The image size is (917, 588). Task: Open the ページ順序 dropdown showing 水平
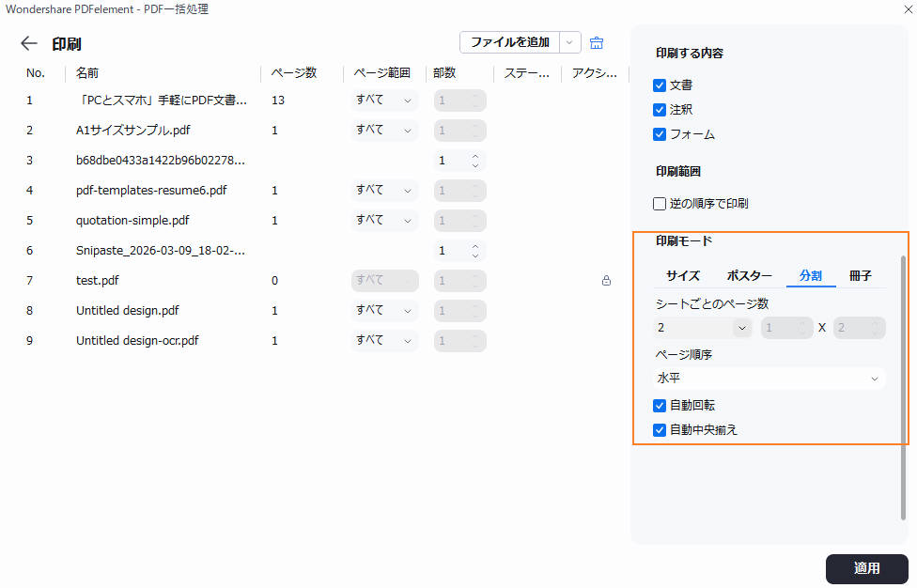769,378
